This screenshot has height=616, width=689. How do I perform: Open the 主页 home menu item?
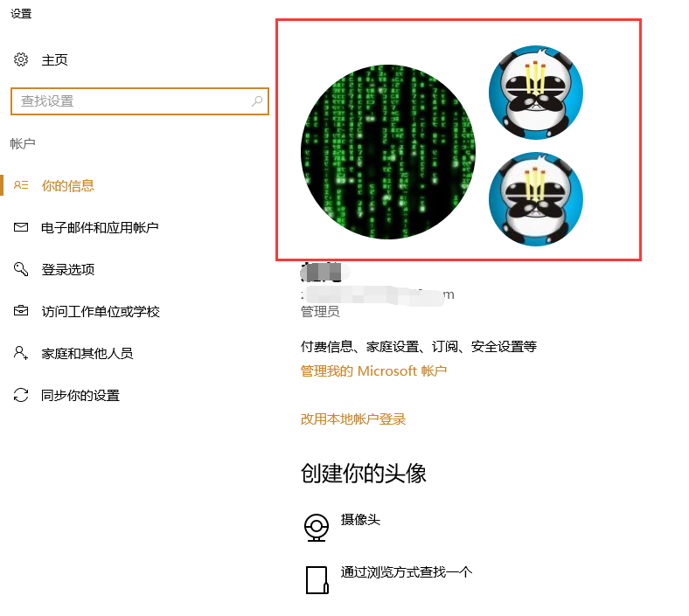click(54, 59)
